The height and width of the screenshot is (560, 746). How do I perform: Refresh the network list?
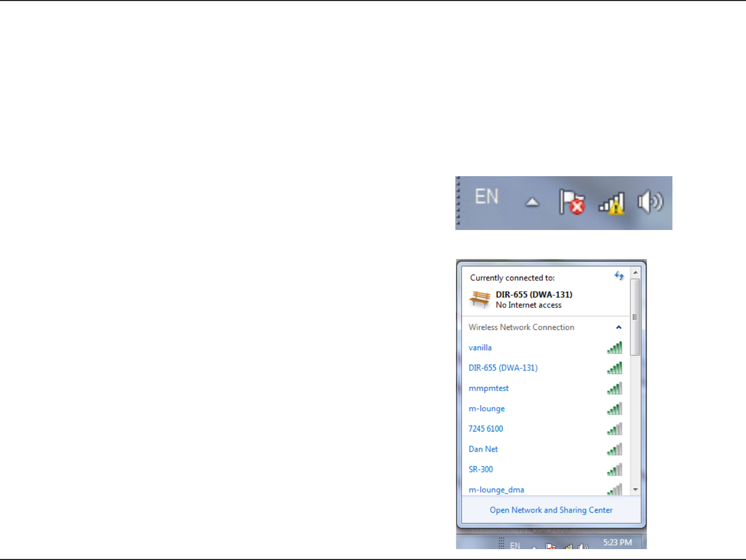click(619, 276)
